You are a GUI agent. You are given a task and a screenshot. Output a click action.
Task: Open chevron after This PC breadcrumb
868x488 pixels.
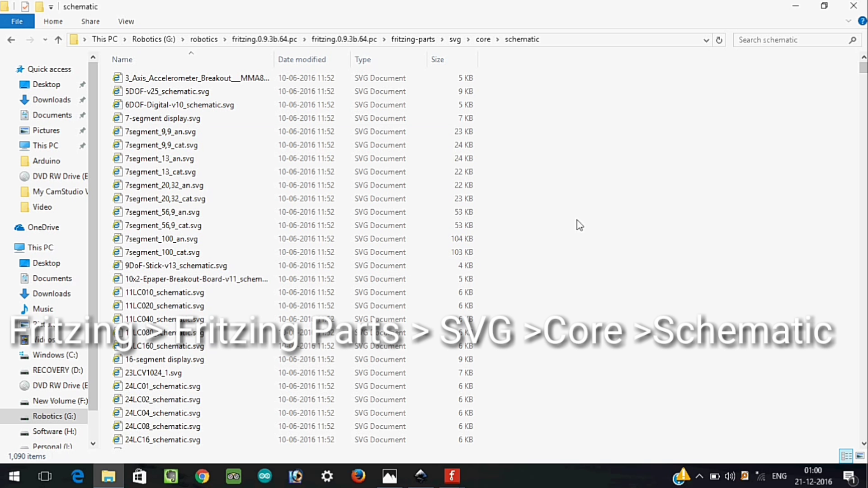(125, 40)
